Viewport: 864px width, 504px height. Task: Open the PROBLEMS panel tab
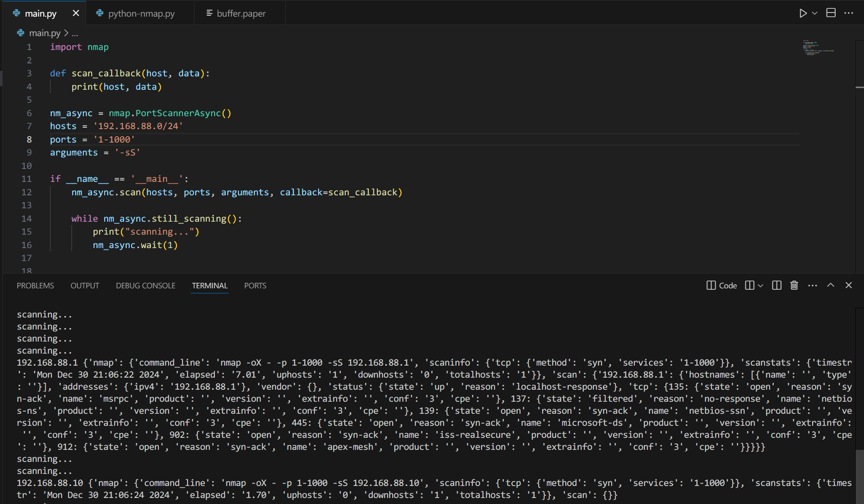35,286
